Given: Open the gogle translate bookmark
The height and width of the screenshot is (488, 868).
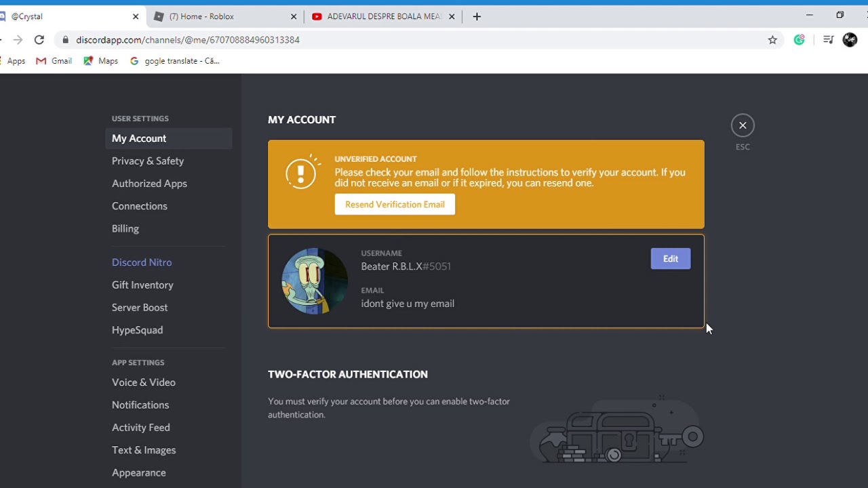Looking at the screenshot, I should (x=175, y=61).
